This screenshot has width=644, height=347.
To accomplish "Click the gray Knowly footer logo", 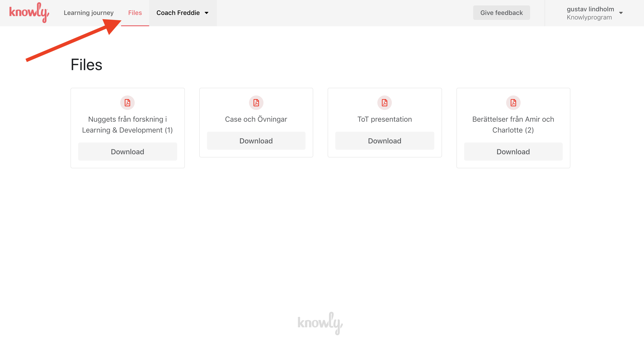I will pos(320,323).
